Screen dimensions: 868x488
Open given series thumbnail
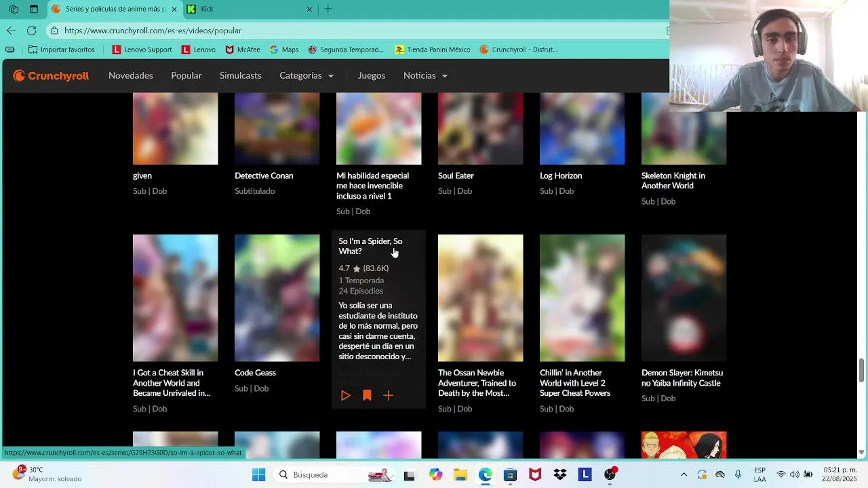pyautogui.click(x=175, y=129)
